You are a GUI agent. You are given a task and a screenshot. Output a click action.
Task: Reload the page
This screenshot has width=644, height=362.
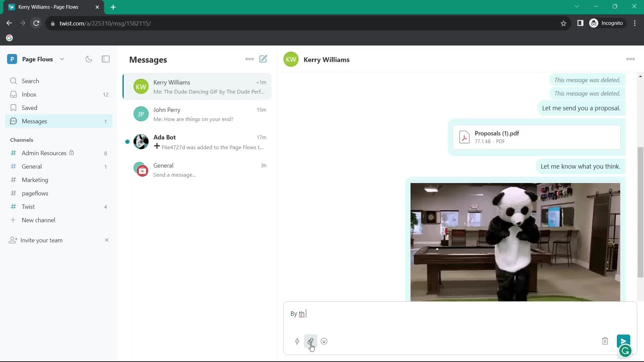tap(36, 23)
